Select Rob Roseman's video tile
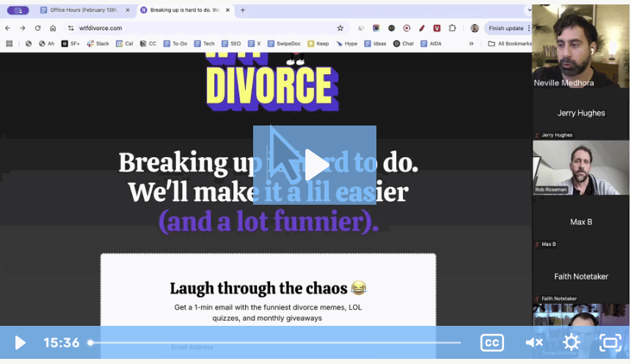 click(x=580, y=167)
